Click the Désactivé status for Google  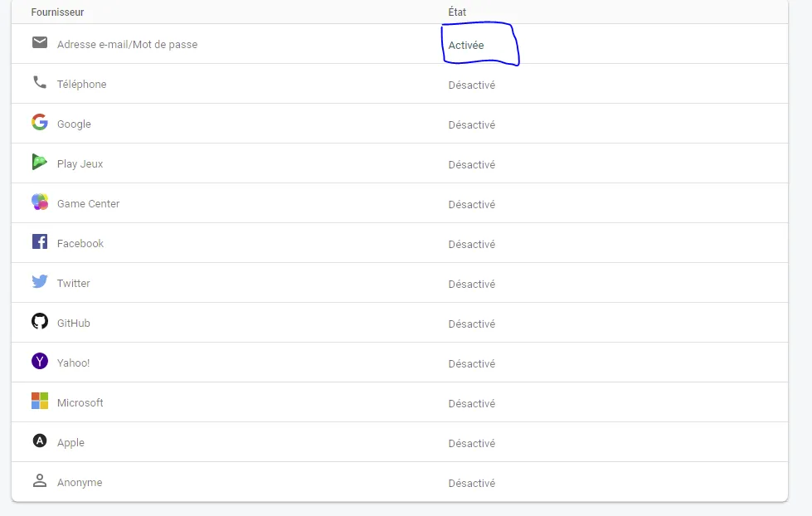coord(471,125)
